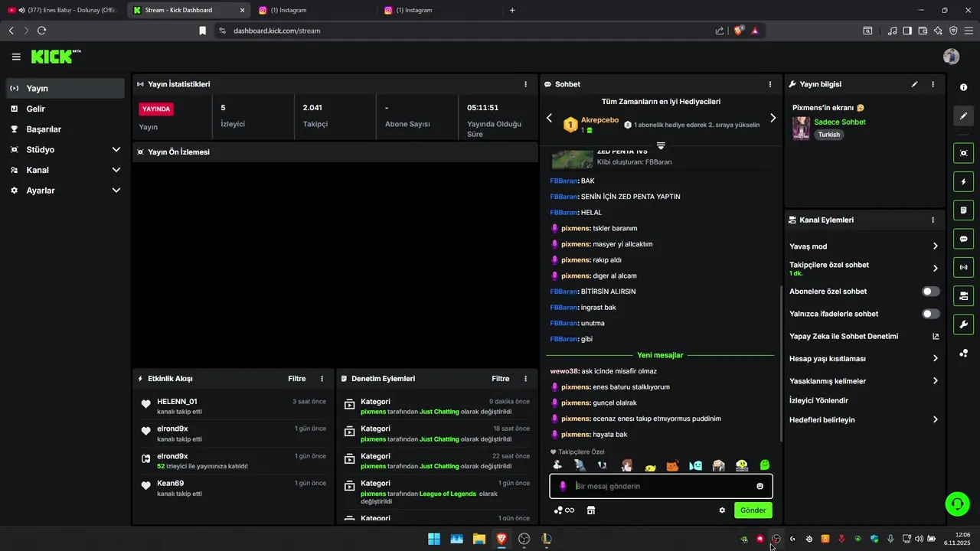
Task: Toggle Abonelere özel sohbet switch
Action: 930,292
